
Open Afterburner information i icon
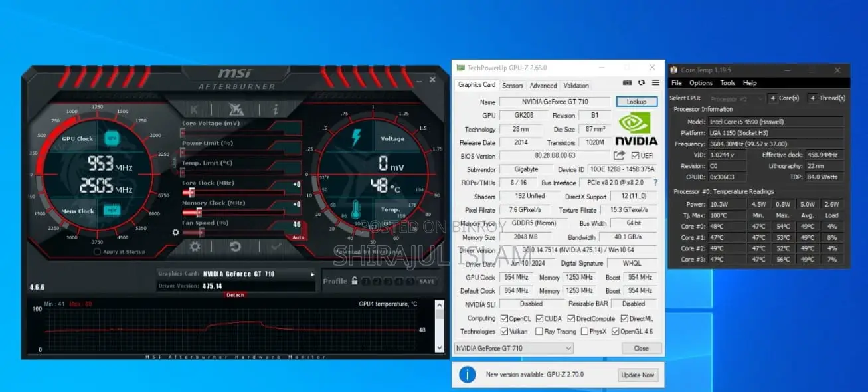pos(274,110)
